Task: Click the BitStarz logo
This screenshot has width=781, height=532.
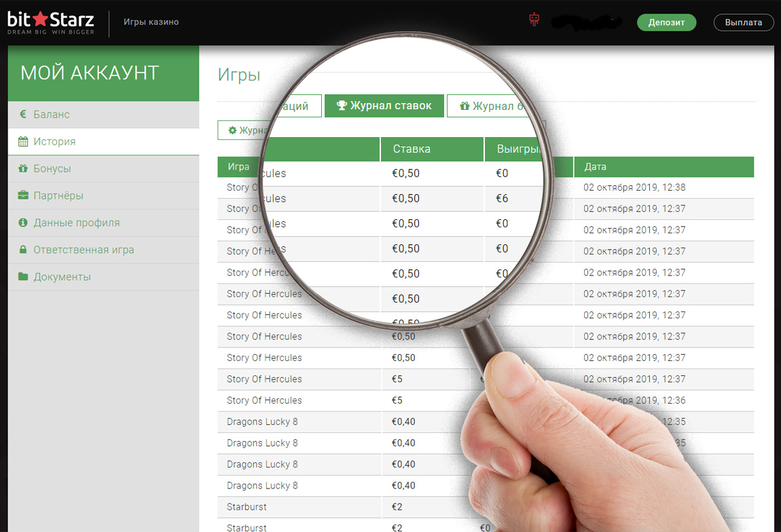Action: (x=51, y=22)
